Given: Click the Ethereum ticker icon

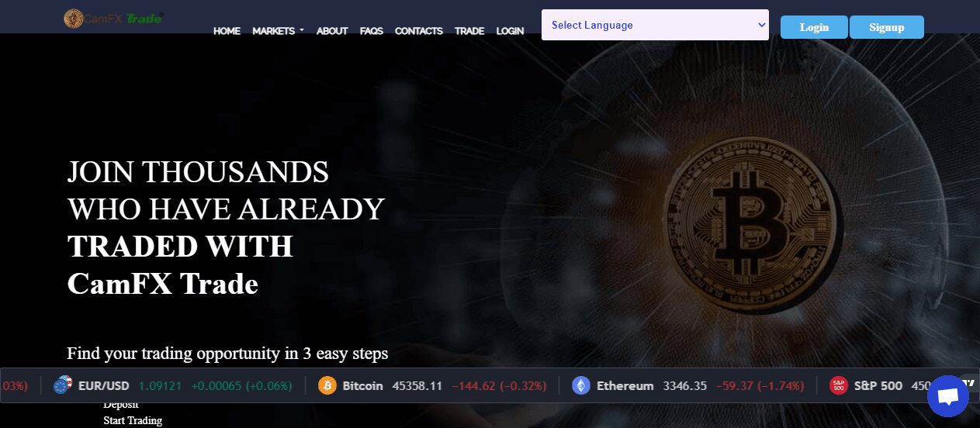Looking at the screenshot, I should coord(581,385).
